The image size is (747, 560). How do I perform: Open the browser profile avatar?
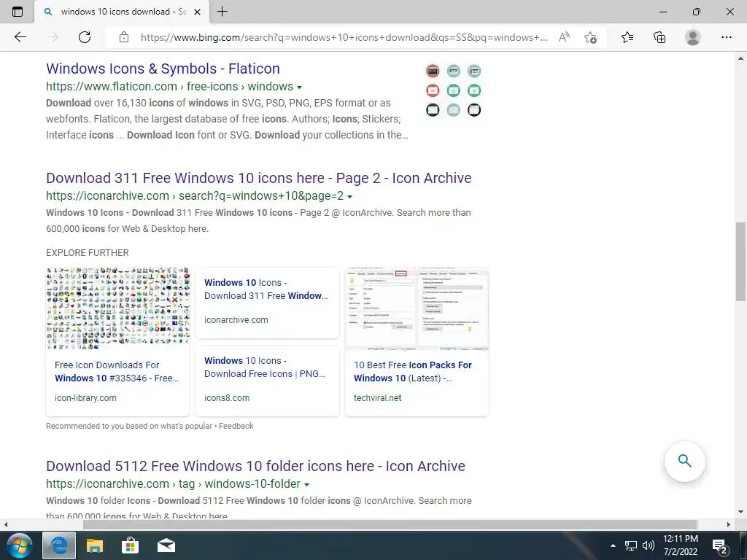(693, 37)
